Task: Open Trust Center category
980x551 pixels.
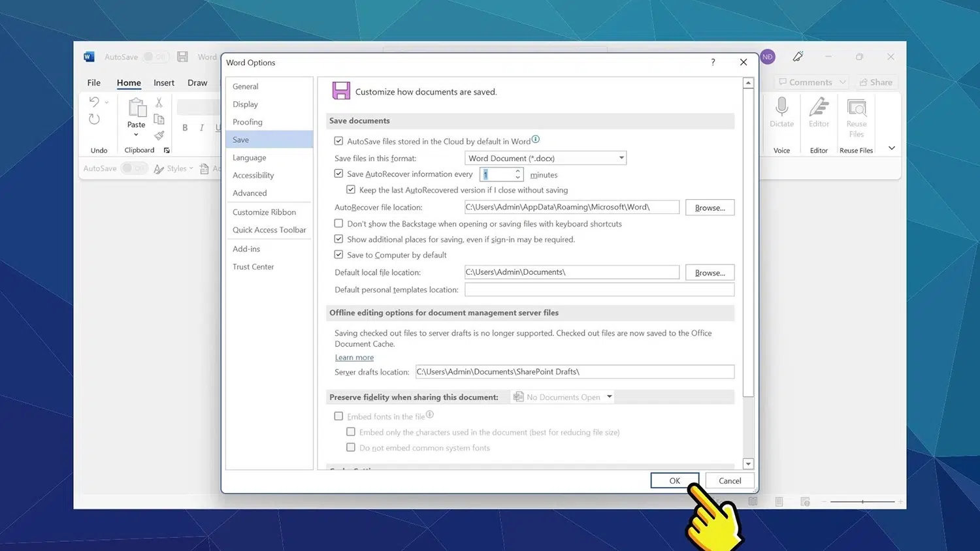Action: (x=269, y=267)
